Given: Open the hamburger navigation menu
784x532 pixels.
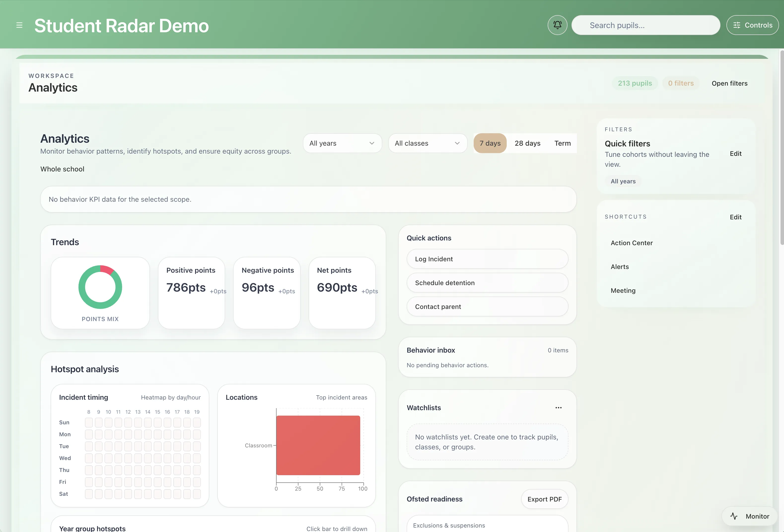Looking at the screenshot, I should click(19, 25).
